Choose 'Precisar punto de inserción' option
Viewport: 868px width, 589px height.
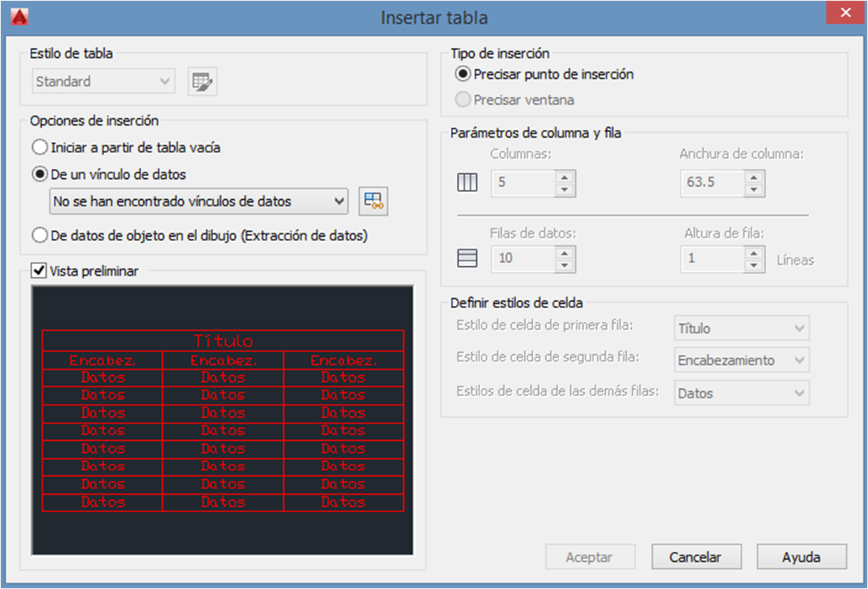coord(463,74)
